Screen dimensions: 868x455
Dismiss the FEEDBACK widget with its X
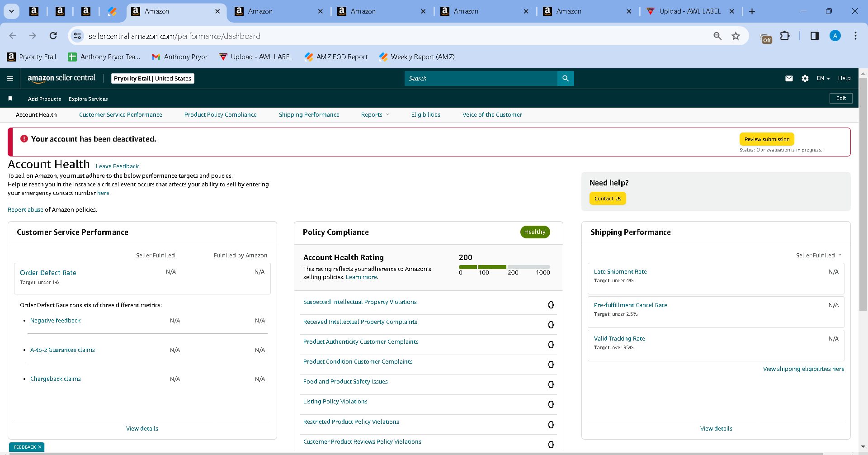point(40,447)
